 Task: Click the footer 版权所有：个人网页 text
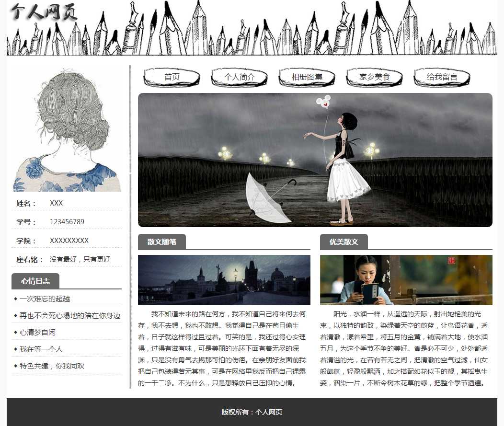pos(252,412)
